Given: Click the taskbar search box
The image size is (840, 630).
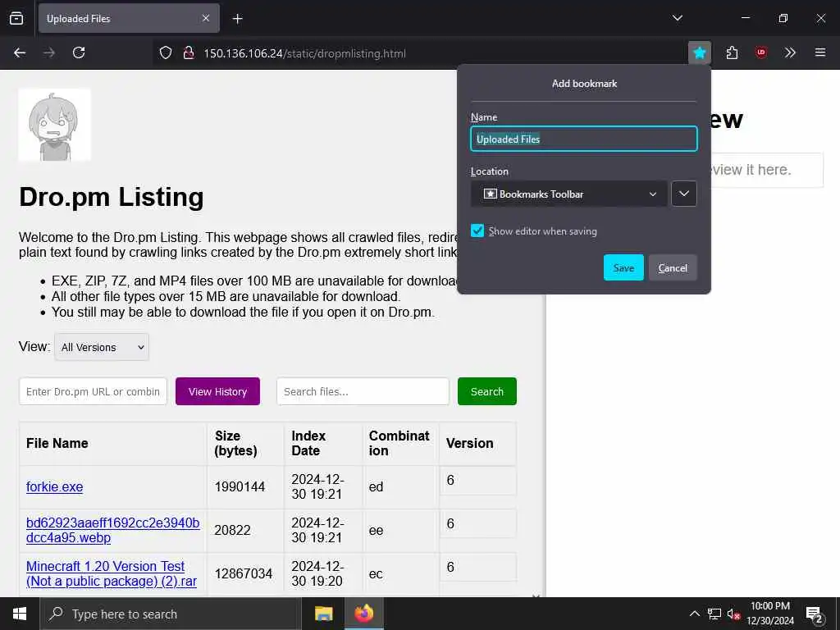Looking at the screenshot, I should 171,614.
